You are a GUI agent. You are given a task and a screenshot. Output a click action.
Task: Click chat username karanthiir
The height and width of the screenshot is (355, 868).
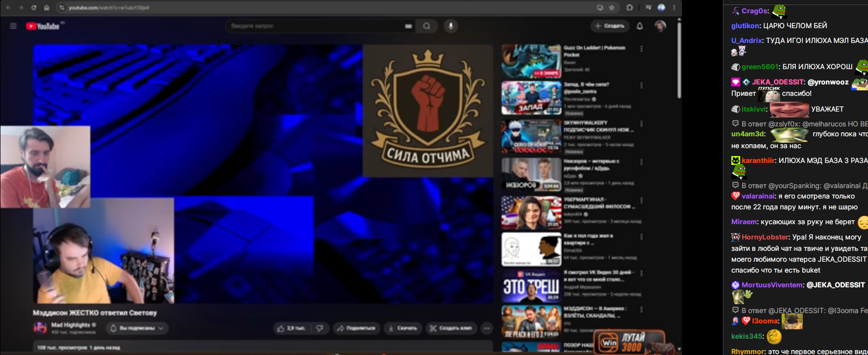(758, 160)
